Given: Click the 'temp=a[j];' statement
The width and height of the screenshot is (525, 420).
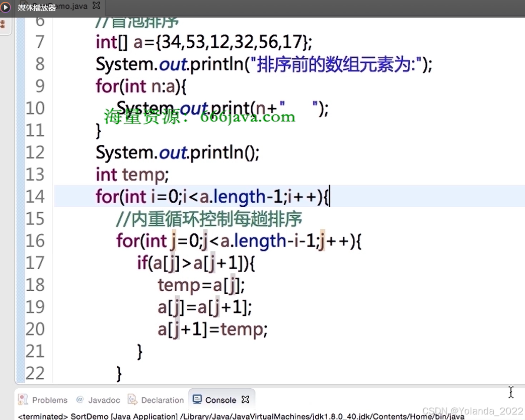Looking at the screenshot, I should (x=201, y=286).
